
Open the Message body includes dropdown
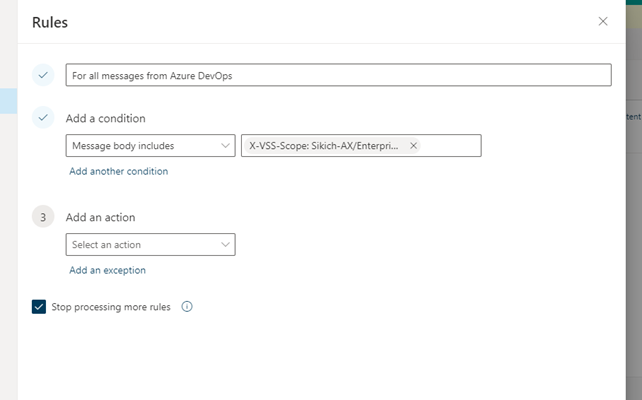pyautogui.click(x=140, y=146)
